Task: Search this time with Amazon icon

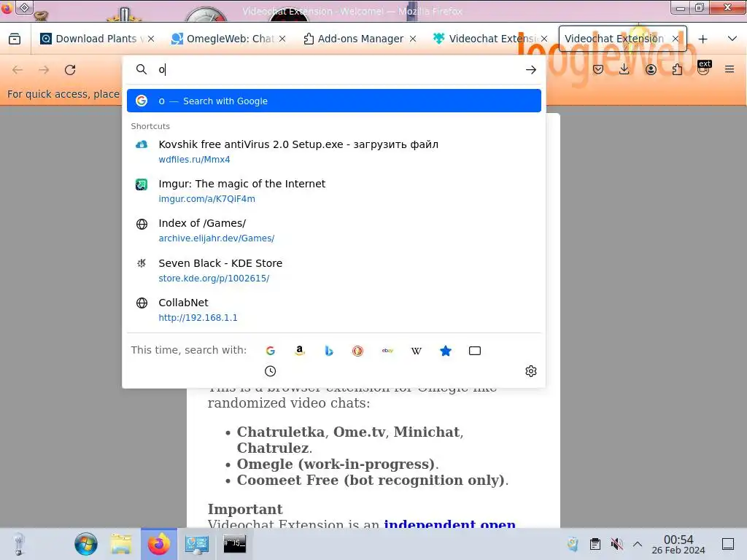Action: pos(299,351)
